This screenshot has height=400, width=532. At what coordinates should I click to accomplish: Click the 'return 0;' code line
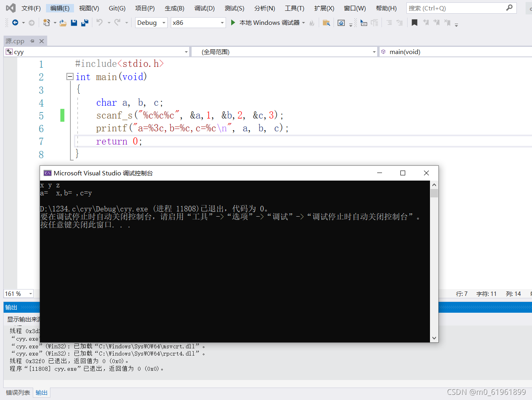click(x=119, y=141)
